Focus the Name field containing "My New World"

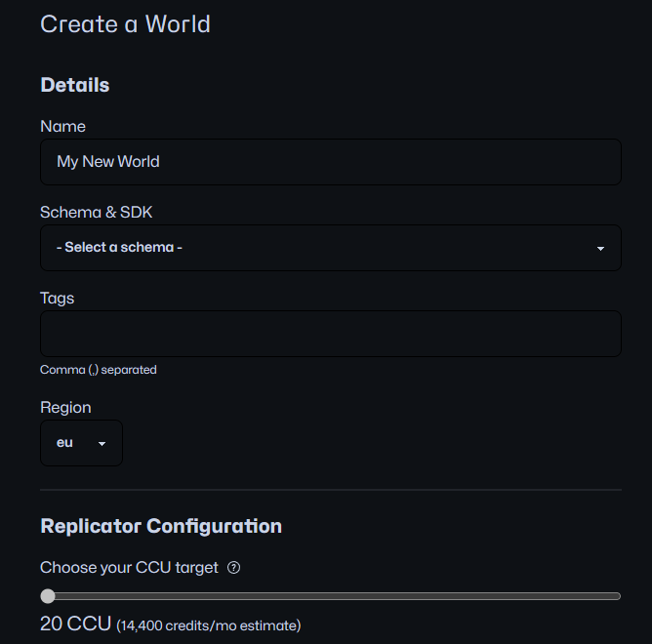(330, 162)
